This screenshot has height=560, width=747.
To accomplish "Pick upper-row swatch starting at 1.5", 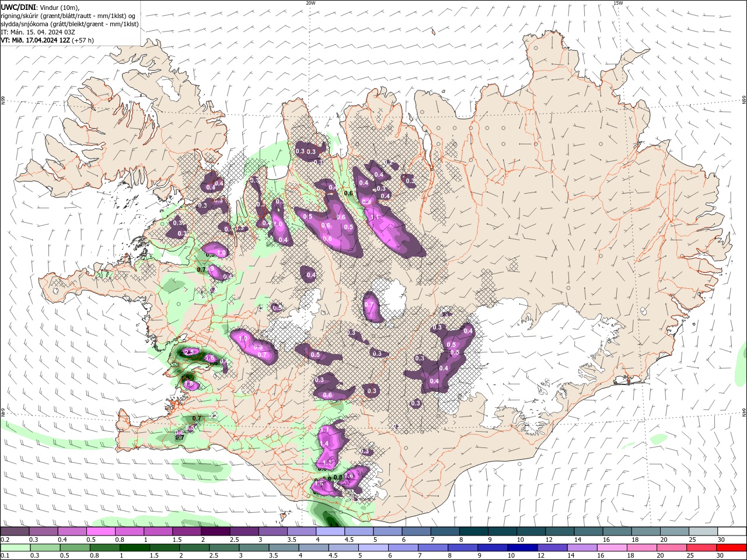I will click(187, 531).
